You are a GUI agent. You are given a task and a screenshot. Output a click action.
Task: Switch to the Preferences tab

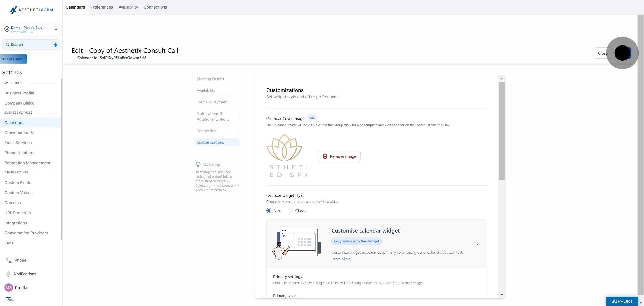(102, 7)
